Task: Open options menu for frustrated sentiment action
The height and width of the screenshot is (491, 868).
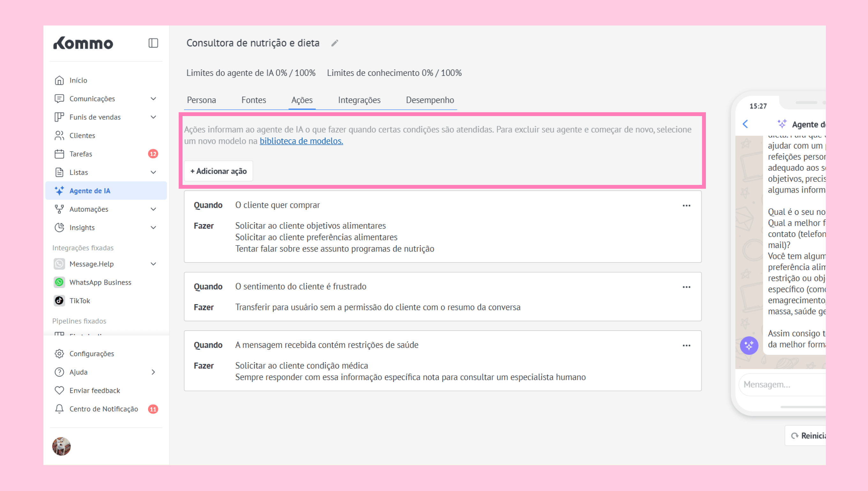Action: [686, 287]
